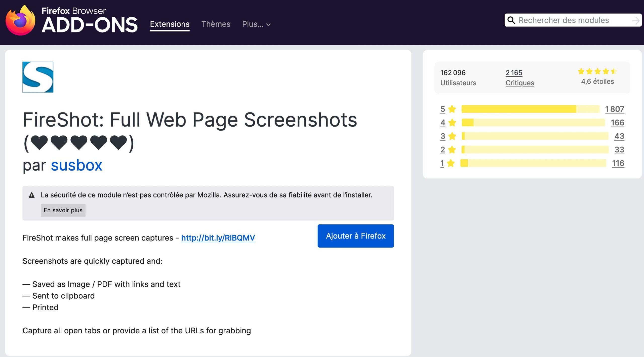Click the Firefox Browser ADD-ONS title
Screen dimensions: 644x357
tap(90, 20)
